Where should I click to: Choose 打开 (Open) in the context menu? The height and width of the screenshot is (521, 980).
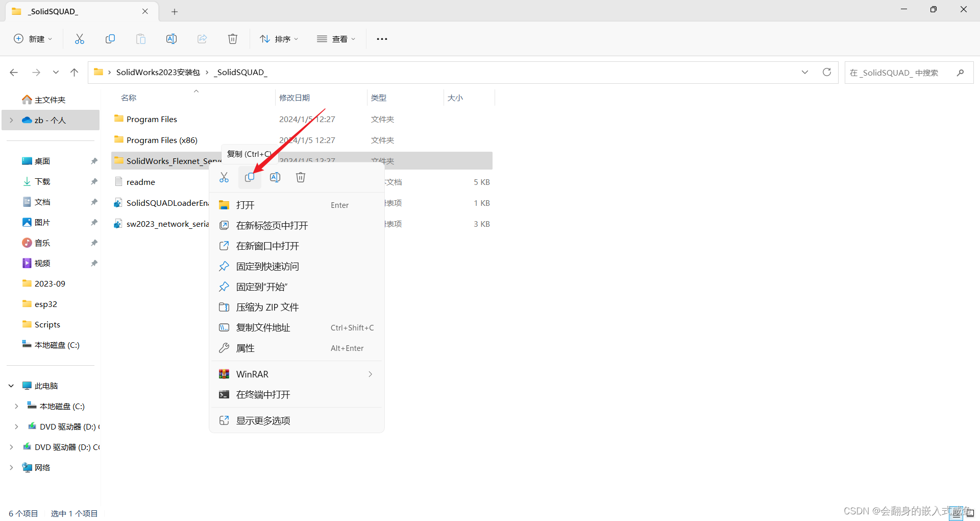(297, 205)
